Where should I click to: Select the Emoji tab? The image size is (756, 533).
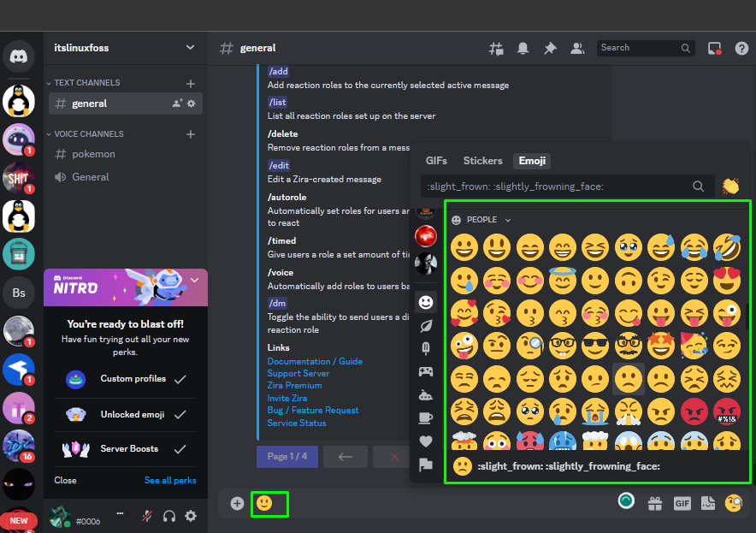(x=532, y=161)
